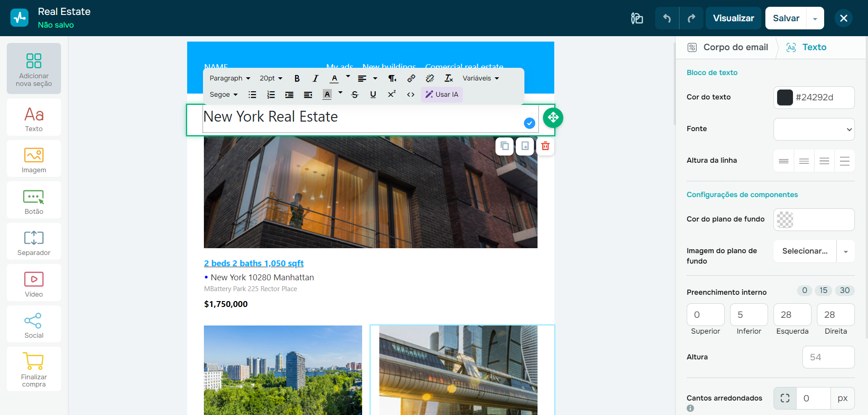Click the Salvar button

coord(786,18)
